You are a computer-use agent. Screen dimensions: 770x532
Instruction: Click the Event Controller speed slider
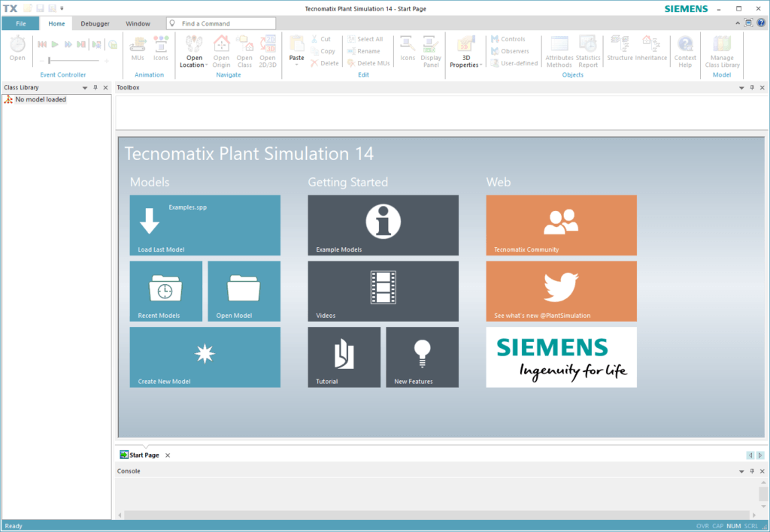point(73,60)
